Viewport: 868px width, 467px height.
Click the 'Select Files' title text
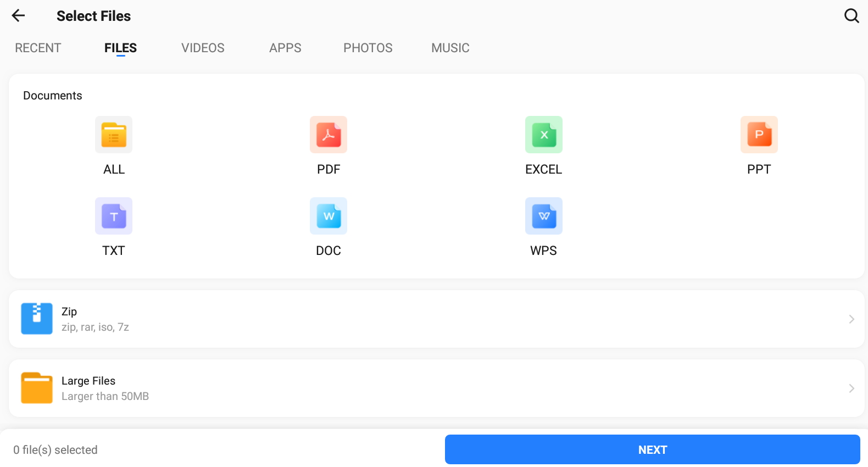(x=93, y=16)
